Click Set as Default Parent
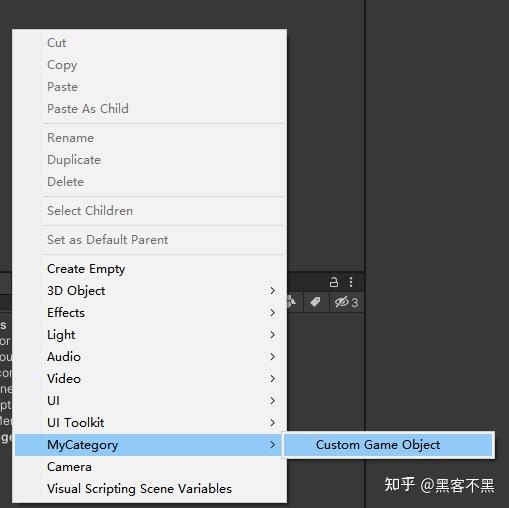Image resolution: width=509 pixels, height=508 pixels. point(149,240)
